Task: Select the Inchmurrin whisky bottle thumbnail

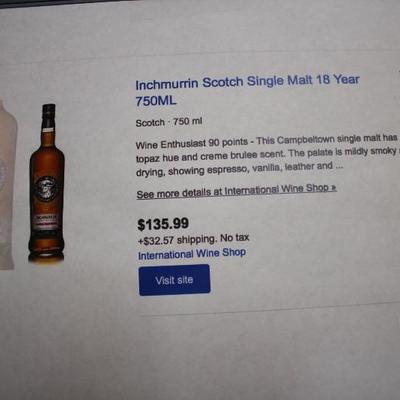Action: click(47, 183)
